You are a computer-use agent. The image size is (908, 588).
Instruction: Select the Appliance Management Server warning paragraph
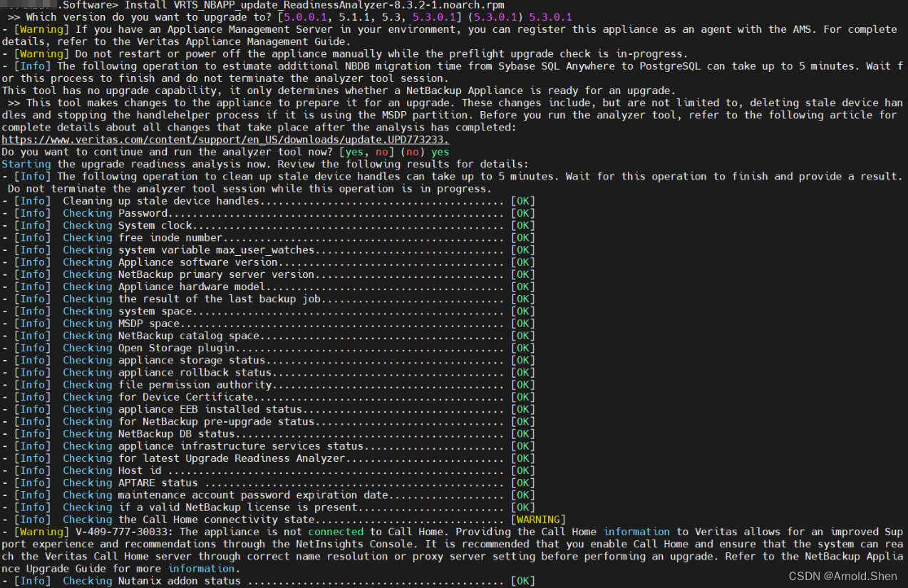click(450, 36)
